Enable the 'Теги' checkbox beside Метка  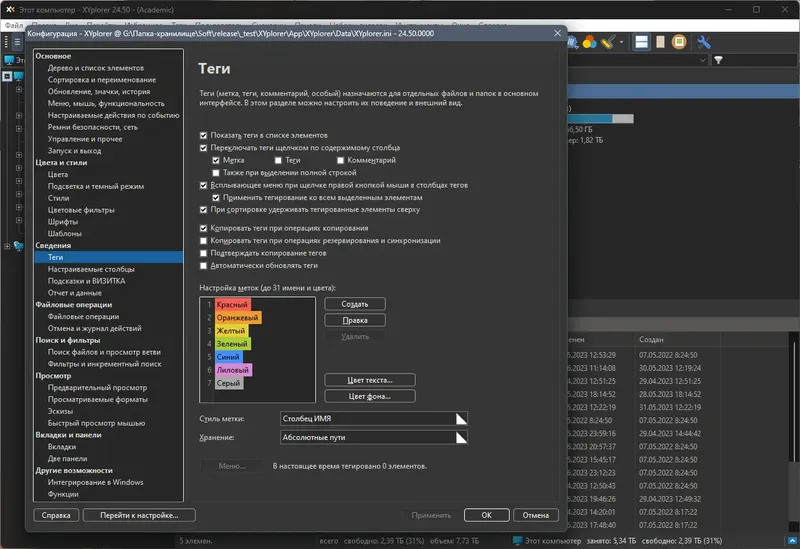point(278,160)
